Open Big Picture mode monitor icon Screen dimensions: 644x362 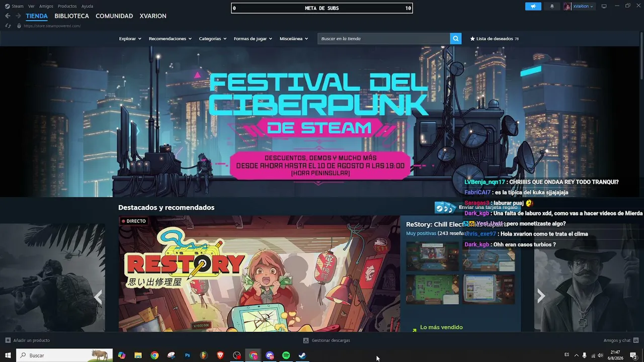click(x=604, y=7)
